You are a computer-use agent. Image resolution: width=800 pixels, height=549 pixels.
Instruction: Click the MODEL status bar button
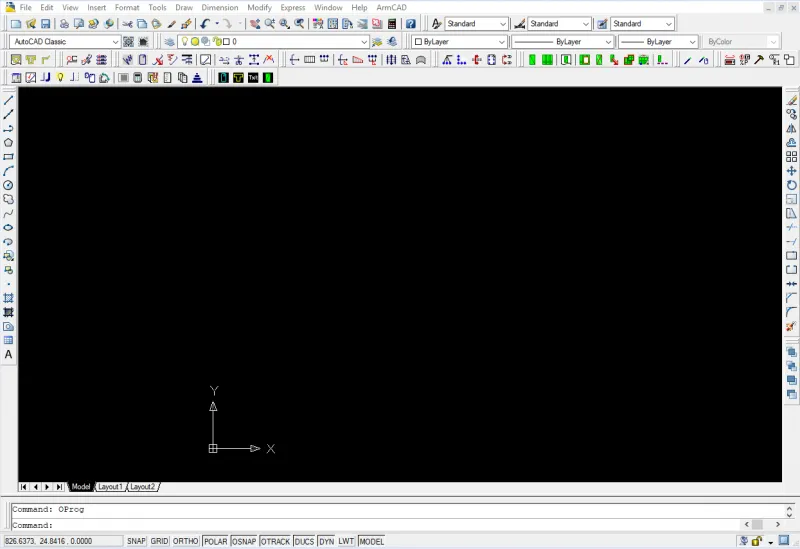click(x=372, y=541)
